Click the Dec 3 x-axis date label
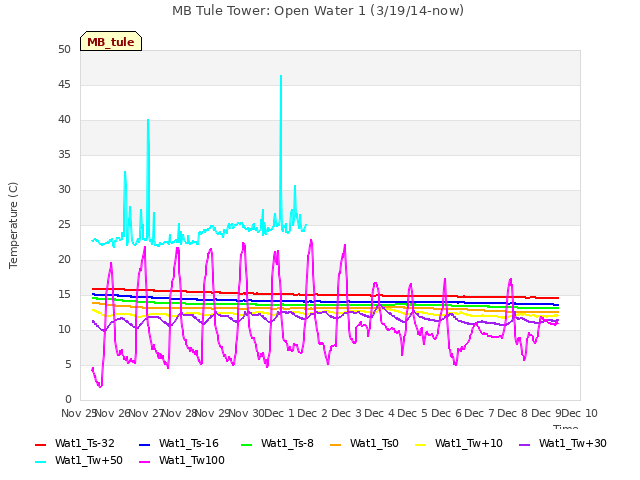 [346, 414]
